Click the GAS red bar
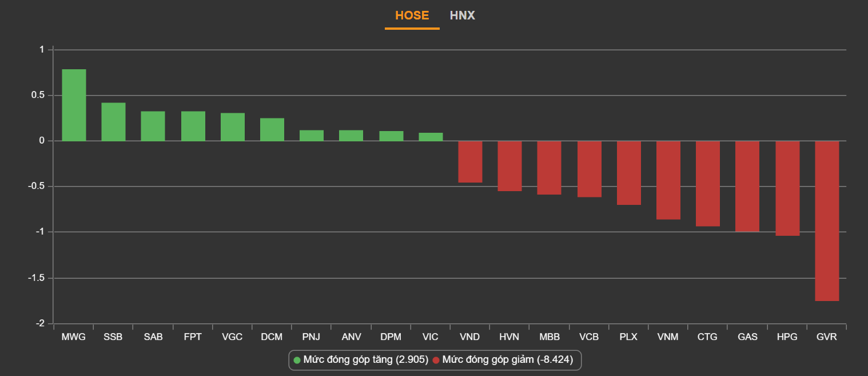Image resolution: width=868 pixels, height=376 pixels. click(747, 186)
